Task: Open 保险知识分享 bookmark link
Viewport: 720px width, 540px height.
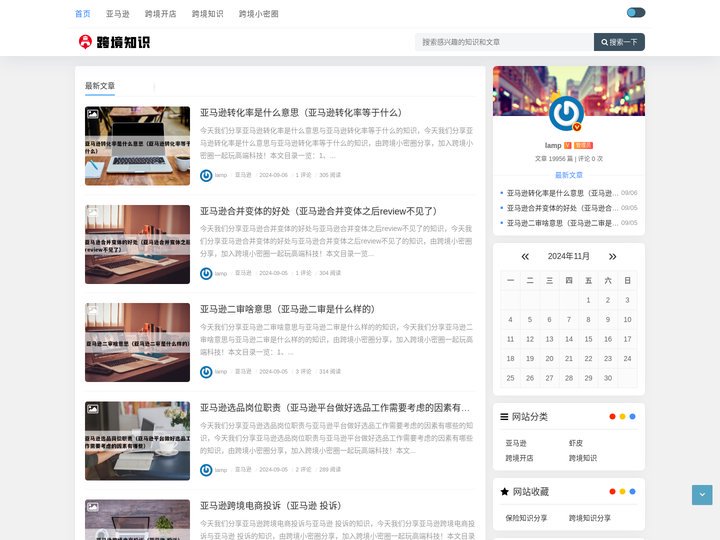Action: click(526, 518)
